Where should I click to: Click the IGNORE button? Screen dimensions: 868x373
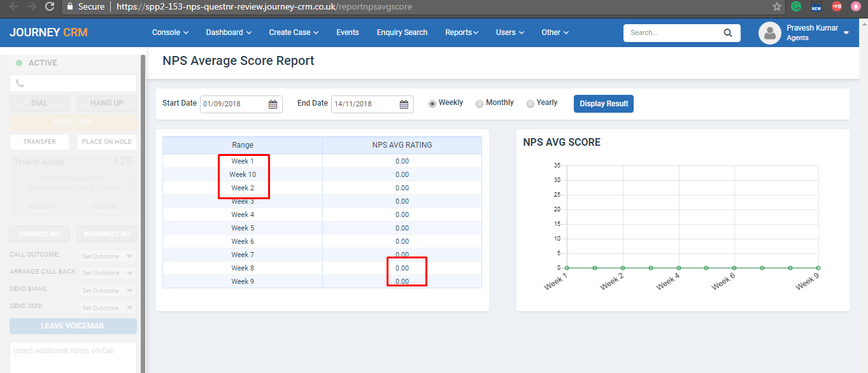tap(104, 207)
